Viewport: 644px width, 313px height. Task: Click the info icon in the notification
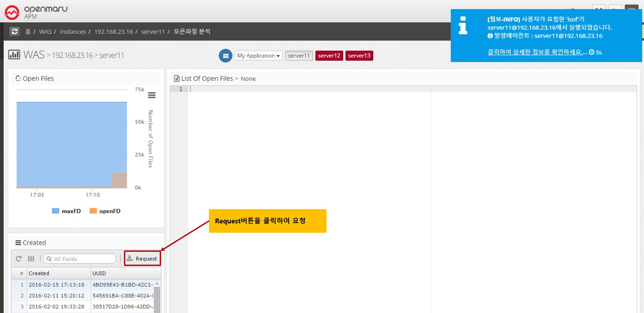point(463,25)
